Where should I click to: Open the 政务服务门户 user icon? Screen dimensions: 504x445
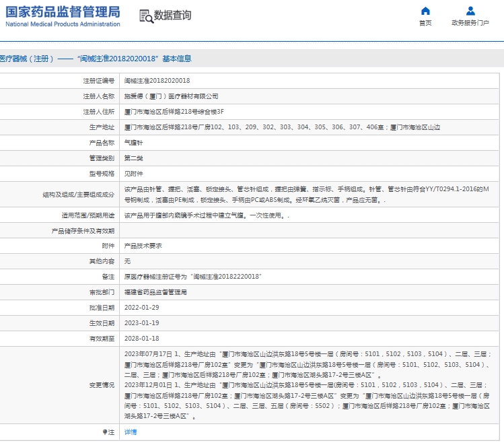click(470, 11)
